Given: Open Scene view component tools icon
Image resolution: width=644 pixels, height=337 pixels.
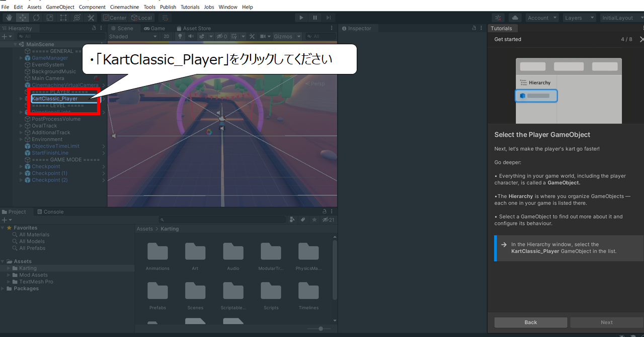Looking at the screenshot, I should coord(251,36).
